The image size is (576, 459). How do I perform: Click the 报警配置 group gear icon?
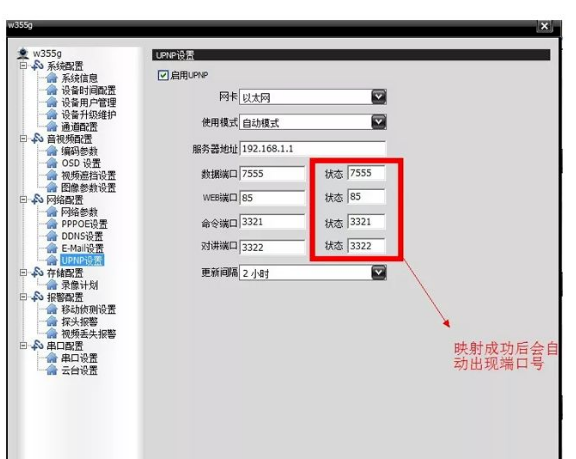[x=37, y=297]
